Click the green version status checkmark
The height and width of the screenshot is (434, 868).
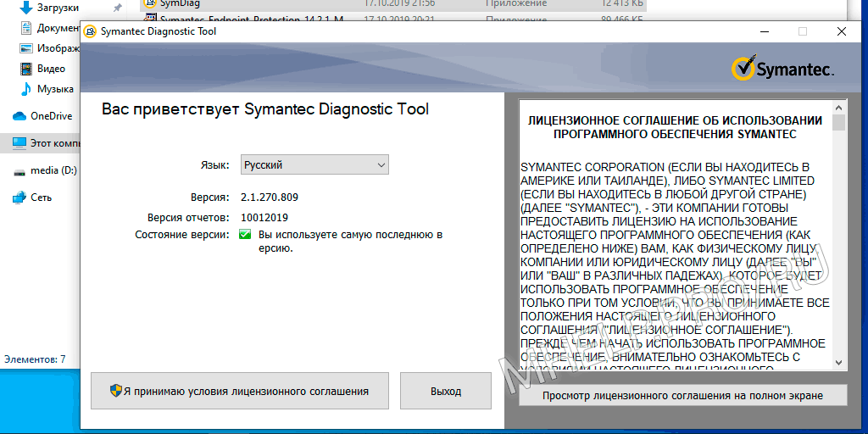245,235
